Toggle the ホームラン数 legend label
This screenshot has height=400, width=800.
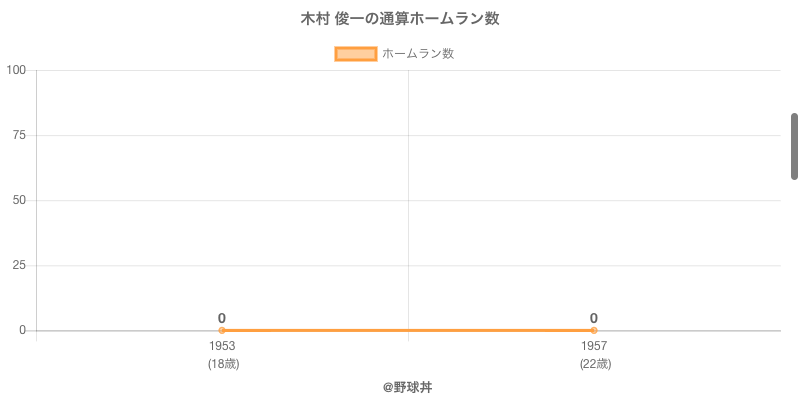[x=418, y=54]
